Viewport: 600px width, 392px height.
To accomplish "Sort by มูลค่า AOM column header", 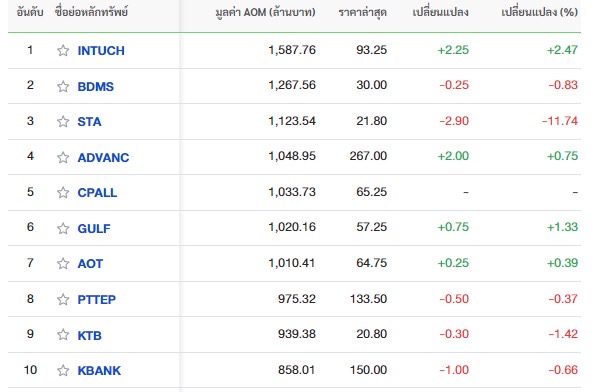I will [x=265, y=12].
